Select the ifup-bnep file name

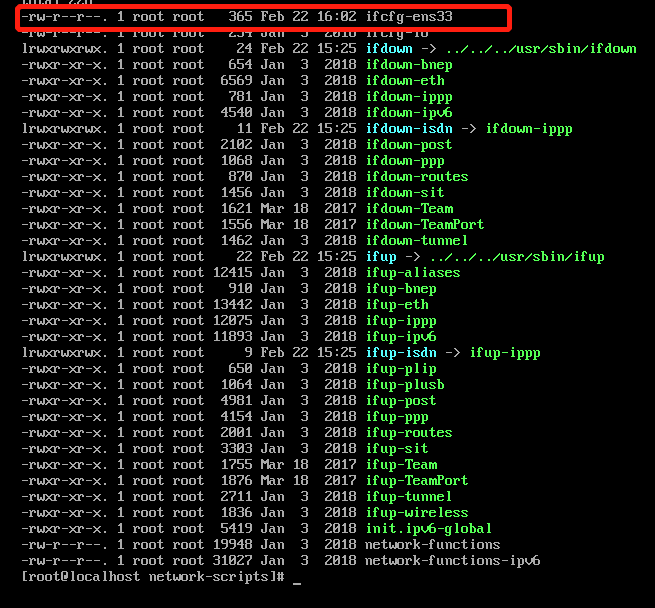point(401,289)
